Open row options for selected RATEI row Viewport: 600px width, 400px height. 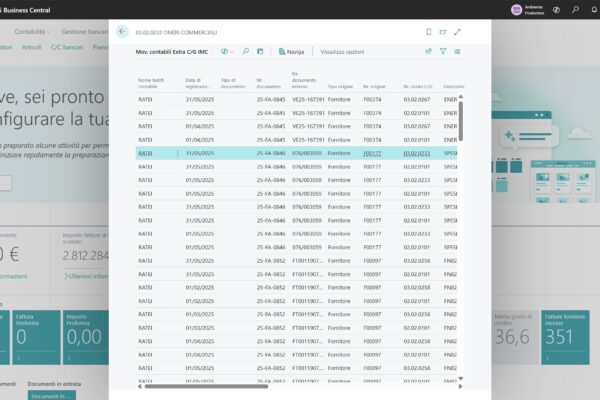coord(178,153)
